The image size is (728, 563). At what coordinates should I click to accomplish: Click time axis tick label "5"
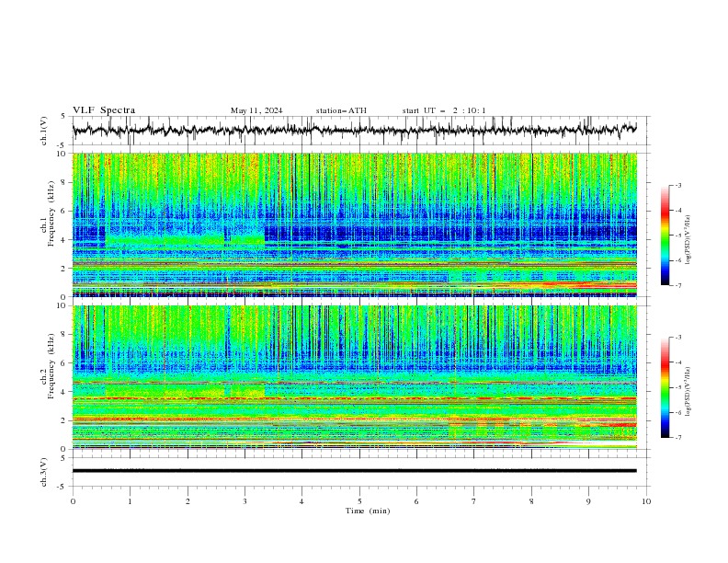(359, 501)
